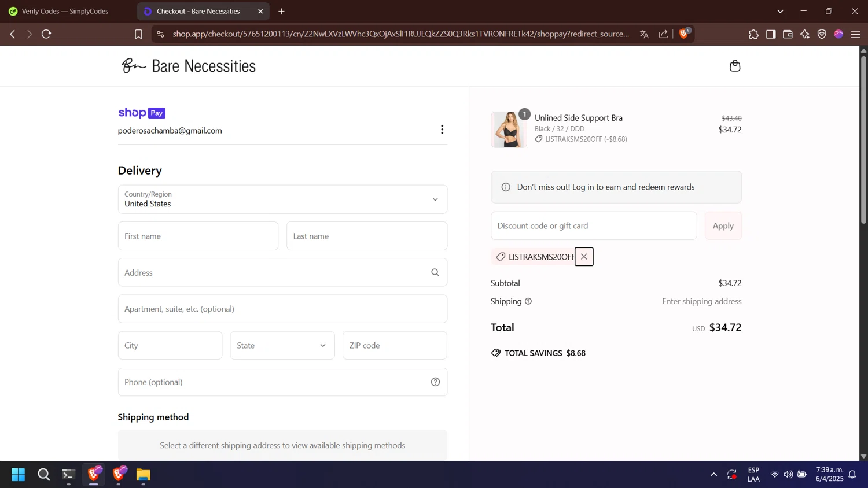Expand the Country/Region dropdown
The height and width of the screenshot is (488, 868).
click(x=282, y=199)
